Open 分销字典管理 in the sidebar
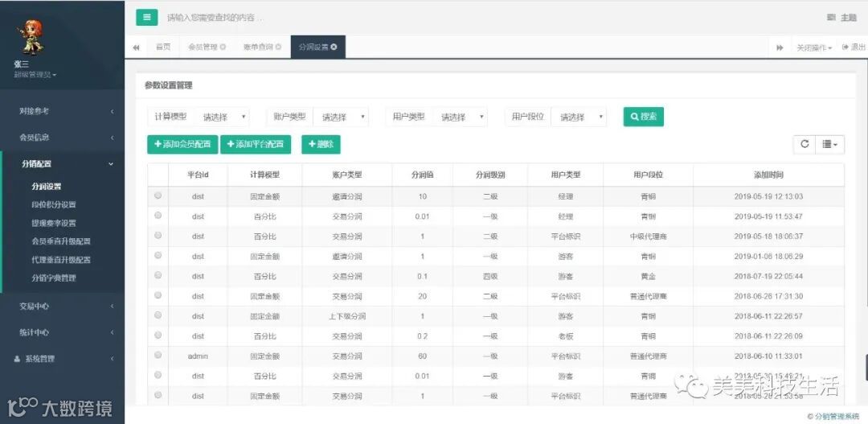 (54, 278)
